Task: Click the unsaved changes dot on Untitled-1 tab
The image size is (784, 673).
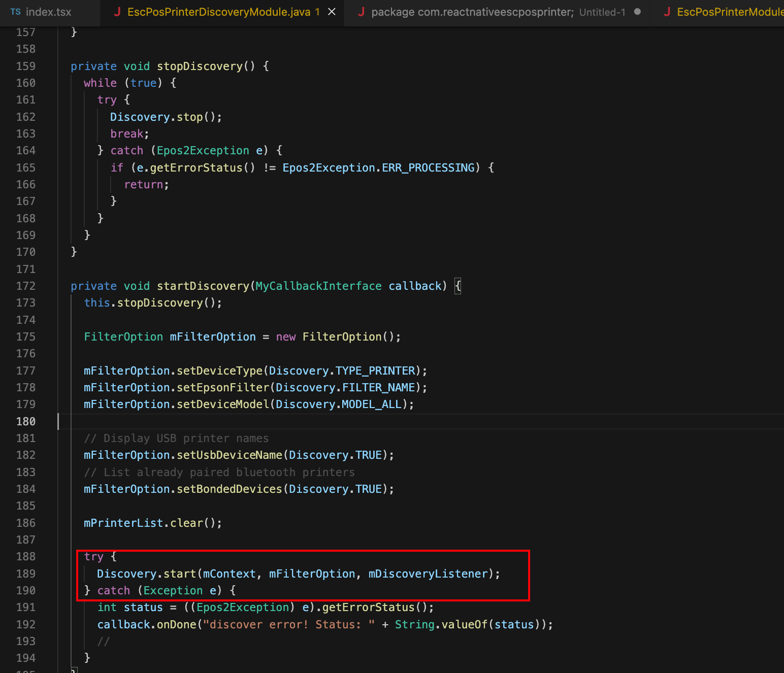Action: pyautogui.click(x=637, y=11)
